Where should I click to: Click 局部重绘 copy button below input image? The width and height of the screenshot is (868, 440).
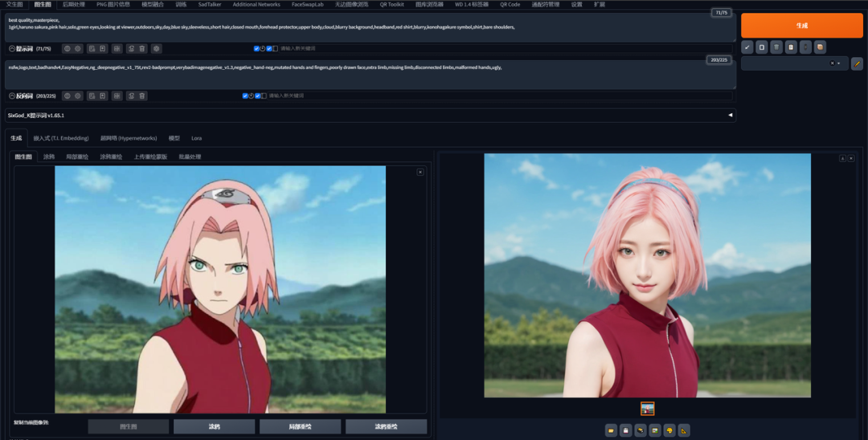[x=300, y=426]
